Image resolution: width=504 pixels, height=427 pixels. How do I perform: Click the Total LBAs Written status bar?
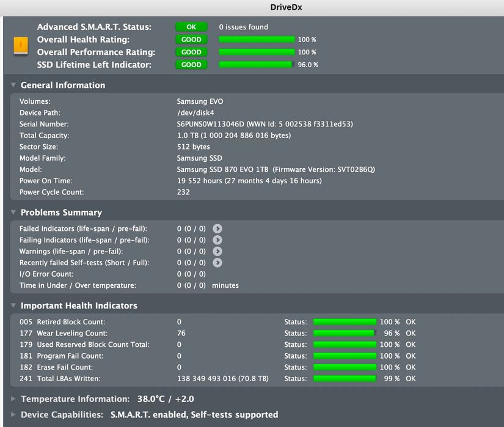[x=345, y=379]
